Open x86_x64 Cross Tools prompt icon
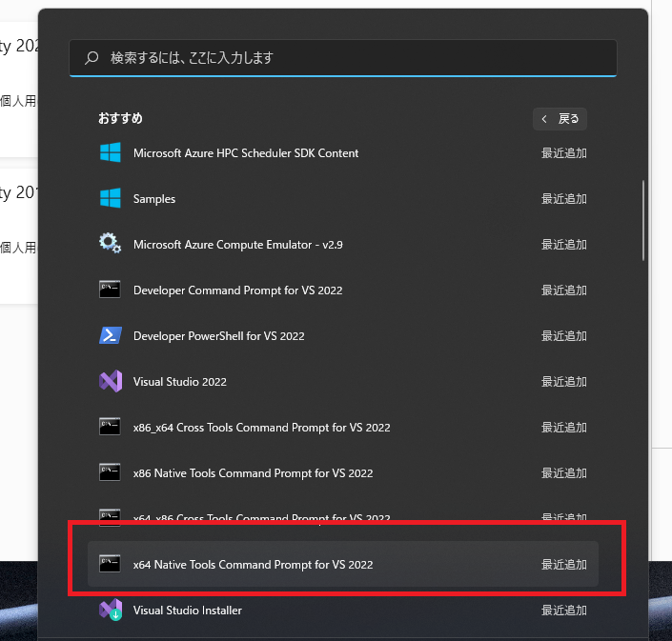 point(110,427)
